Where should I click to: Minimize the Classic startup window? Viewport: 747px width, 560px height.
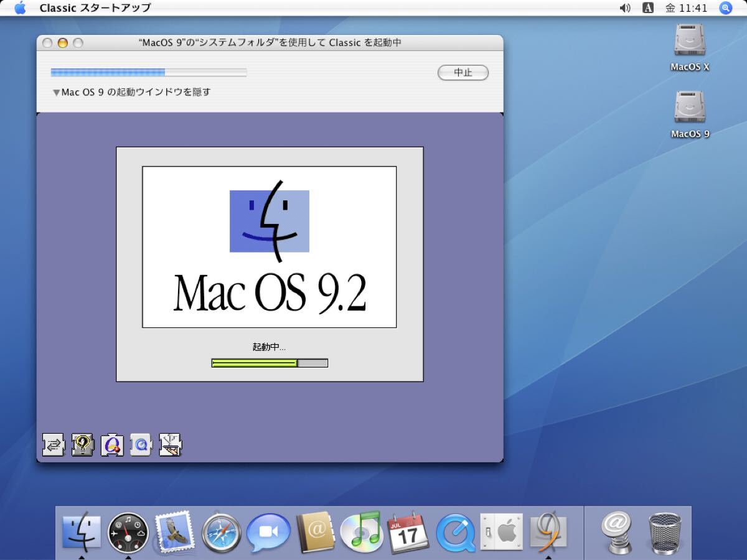point(62,43)
